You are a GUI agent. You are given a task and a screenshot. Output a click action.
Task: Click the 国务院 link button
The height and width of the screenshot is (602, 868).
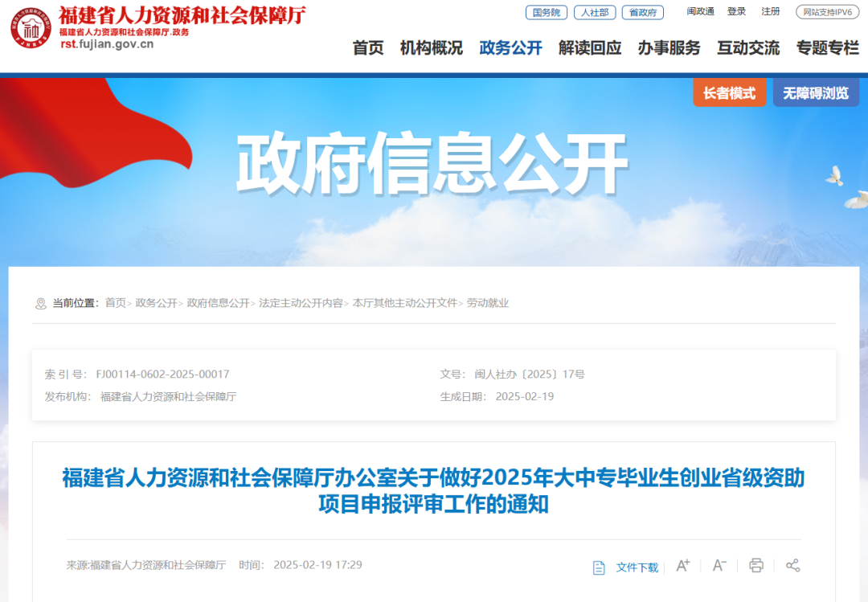(547, 12)
